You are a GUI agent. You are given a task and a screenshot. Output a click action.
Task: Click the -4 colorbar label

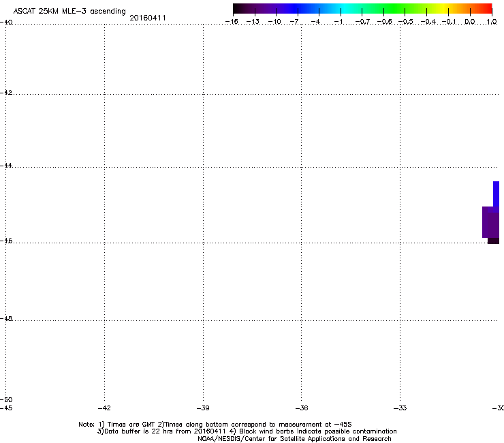315,22
